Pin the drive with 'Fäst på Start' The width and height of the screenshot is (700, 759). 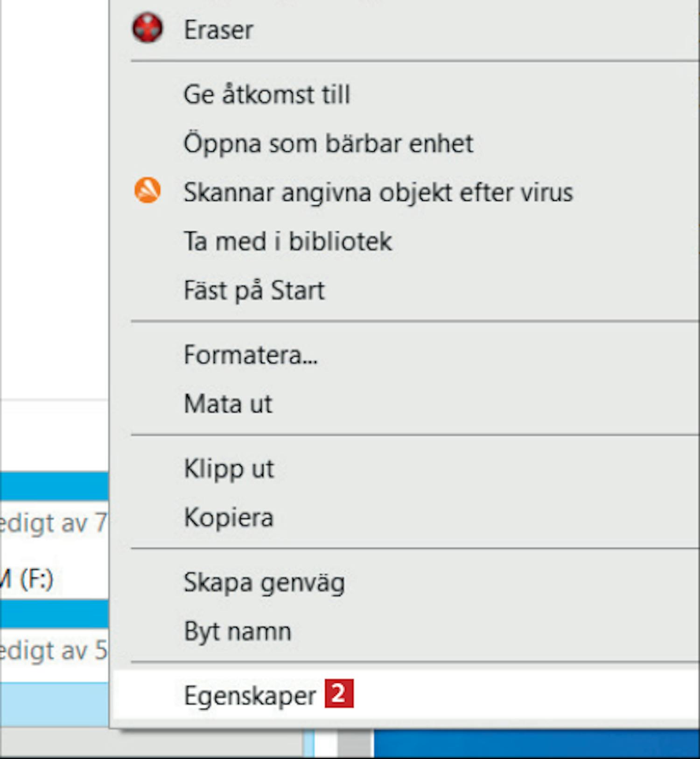(254, 290)
